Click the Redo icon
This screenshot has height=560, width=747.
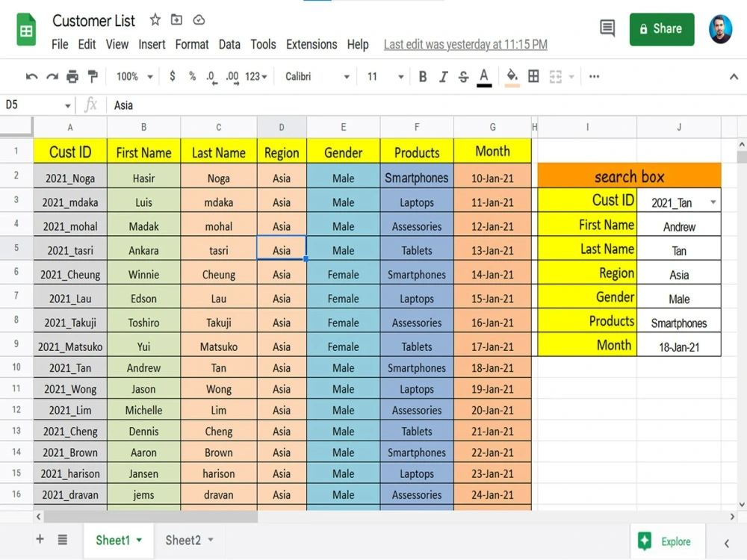52,77
